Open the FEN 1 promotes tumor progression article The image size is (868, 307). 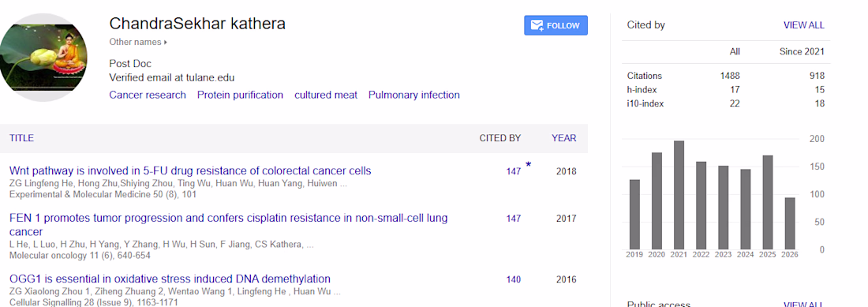(229, 225)
